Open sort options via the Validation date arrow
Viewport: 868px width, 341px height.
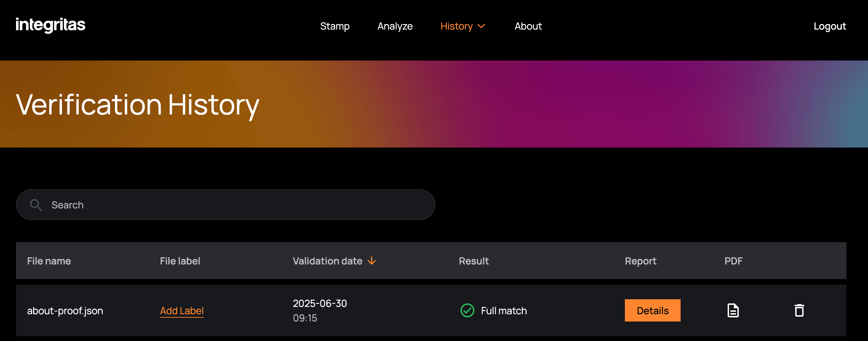372,261
